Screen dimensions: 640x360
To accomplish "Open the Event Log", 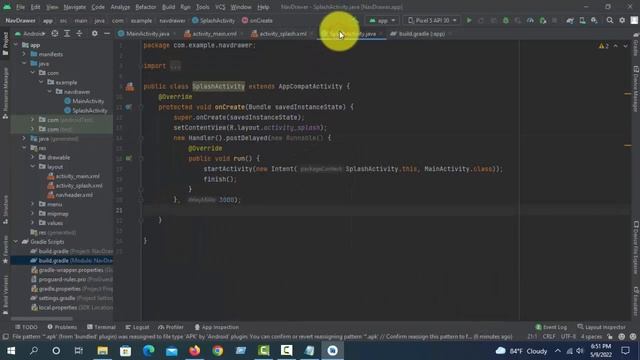I will [x=551, y=327].
